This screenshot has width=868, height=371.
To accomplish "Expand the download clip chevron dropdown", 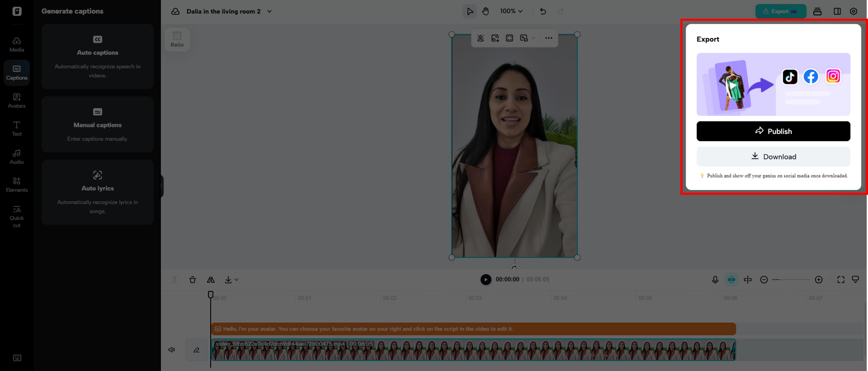I will pos(237,280).
